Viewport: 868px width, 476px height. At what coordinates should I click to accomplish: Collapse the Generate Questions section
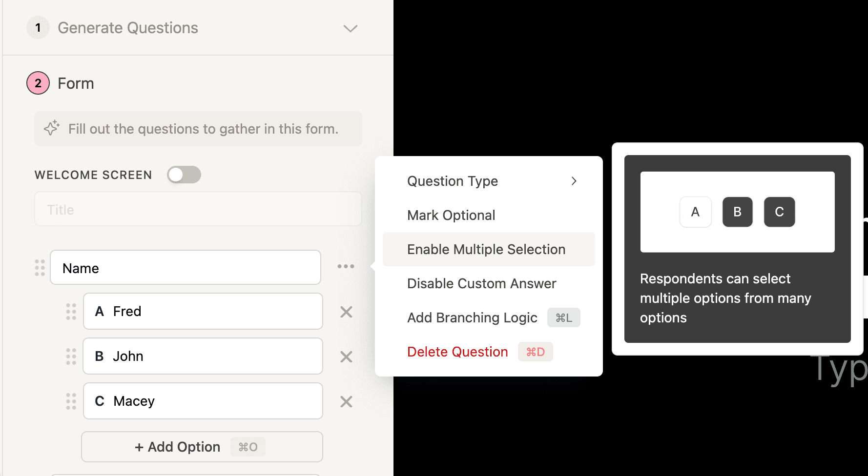[350, 28]
